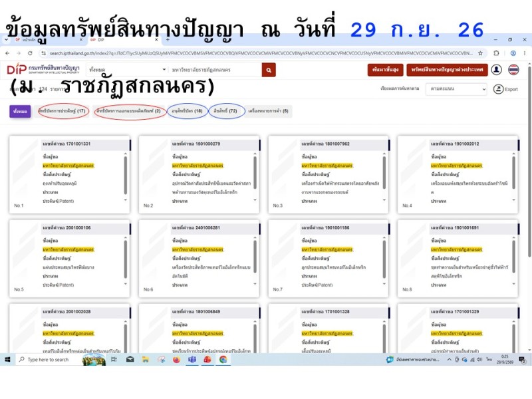Select the purple ทั้งหมด filter tab
This screenshot has width=532, height=399.
tap(20, 111)
